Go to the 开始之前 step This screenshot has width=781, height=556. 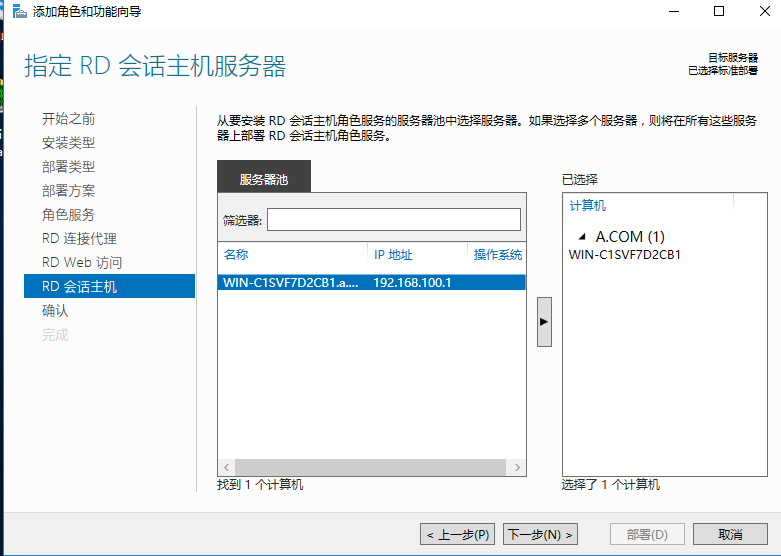click(68, 119)
